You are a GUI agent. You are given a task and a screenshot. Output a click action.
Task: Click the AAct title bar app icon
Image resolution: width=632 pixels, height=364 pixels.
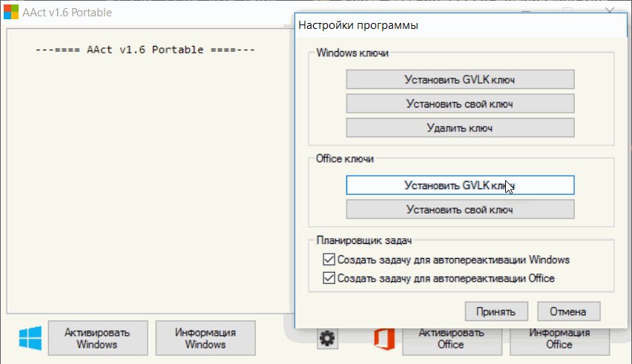click(x=11, y=12)
